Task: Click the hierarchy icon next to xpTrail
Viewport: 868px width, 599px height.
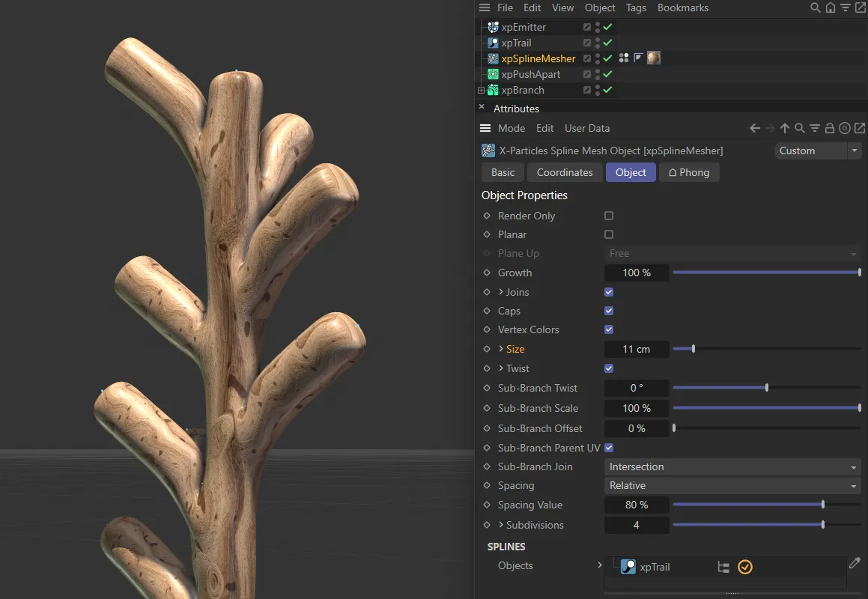Action: click(723, 567)
